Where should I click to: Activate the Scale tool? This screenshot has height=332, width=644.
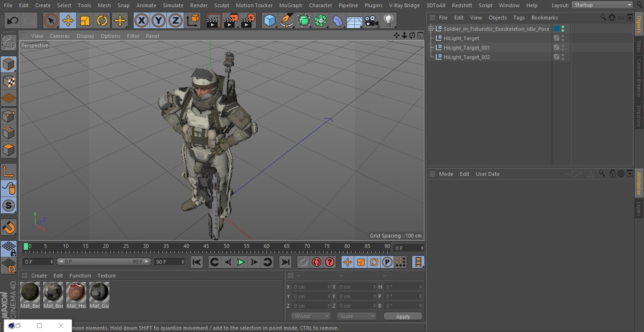[x=85, y=21]
